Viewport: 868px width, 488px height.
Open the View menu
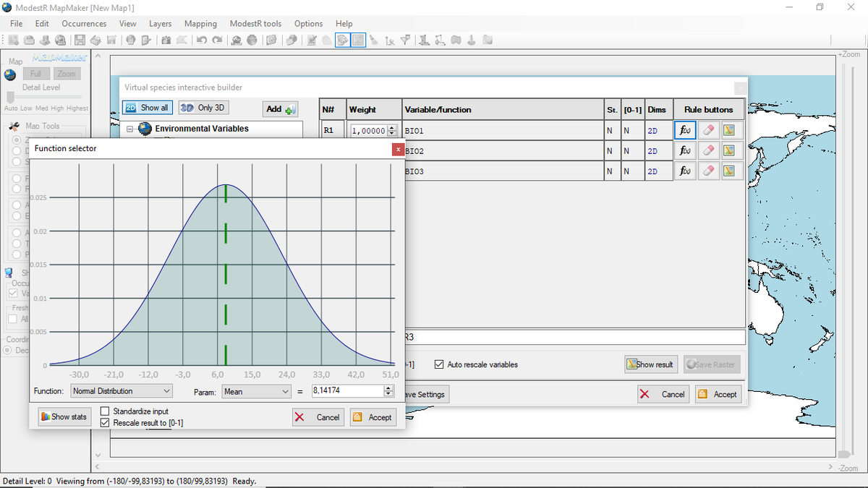point(128,23)
